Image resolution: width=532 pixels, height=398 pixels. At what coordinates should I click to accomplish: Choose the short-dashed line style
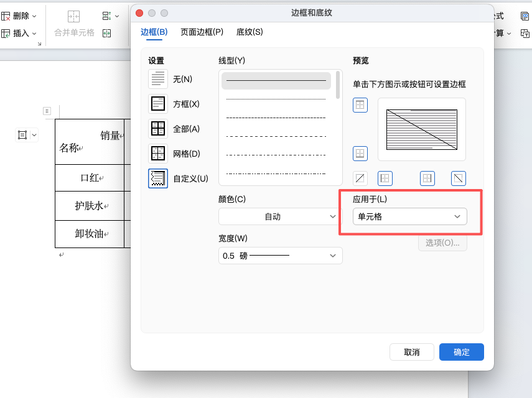276,118
